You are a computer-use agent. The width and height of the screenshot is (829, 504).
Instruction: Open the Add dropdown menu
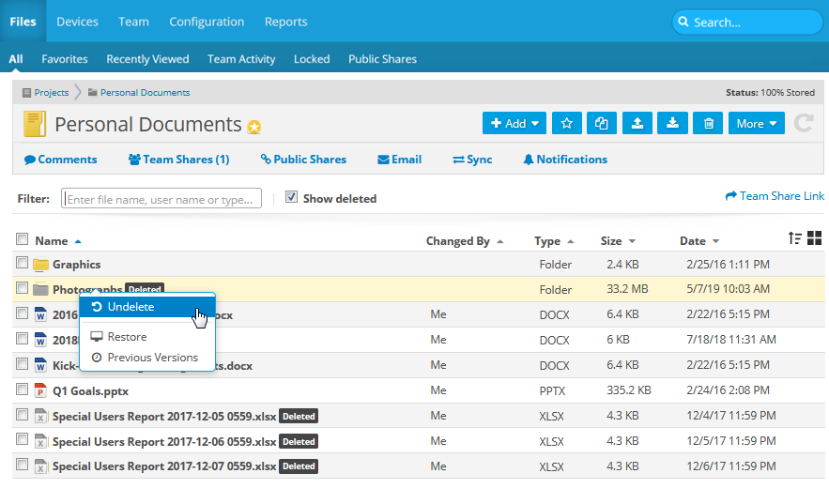pyautogui.click(x=514, y=123)
